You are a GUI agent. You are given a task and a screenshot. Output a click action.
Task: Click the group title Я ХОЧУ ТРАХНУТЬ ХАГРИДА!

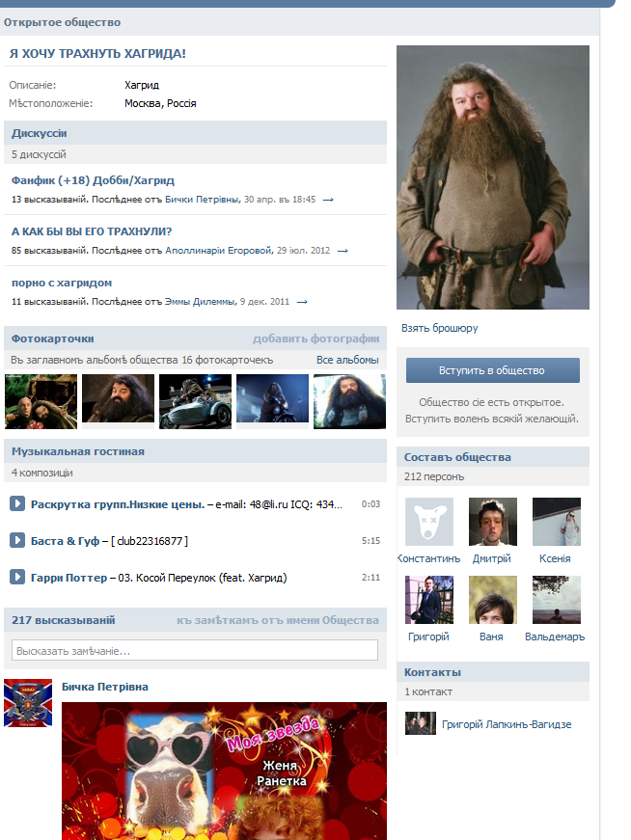tap(97, 54)
